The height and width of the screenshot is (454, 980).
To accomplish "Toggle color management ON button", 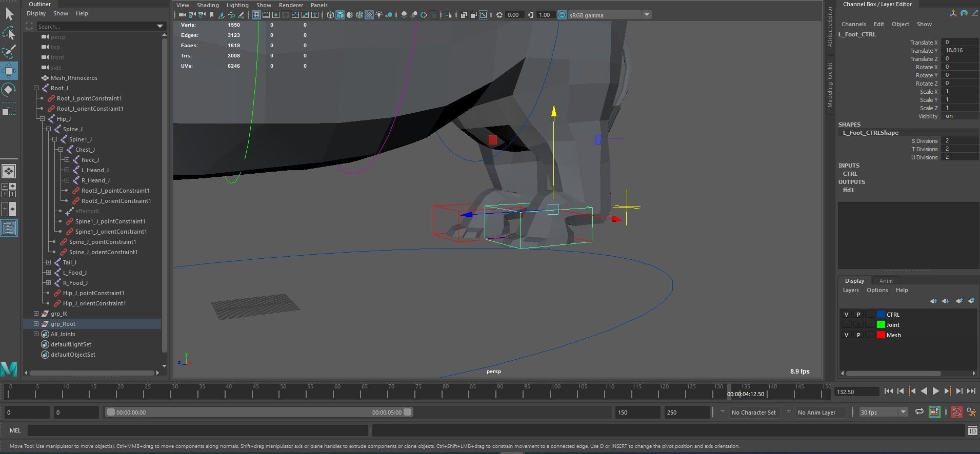I will tap(562, 15).
